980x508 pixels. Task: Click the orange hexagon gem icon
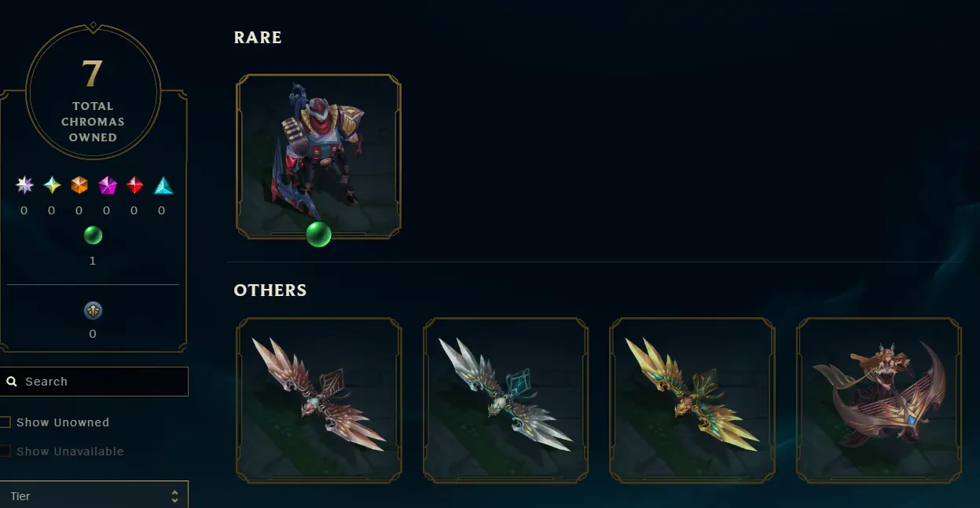(x=79, y=185)
